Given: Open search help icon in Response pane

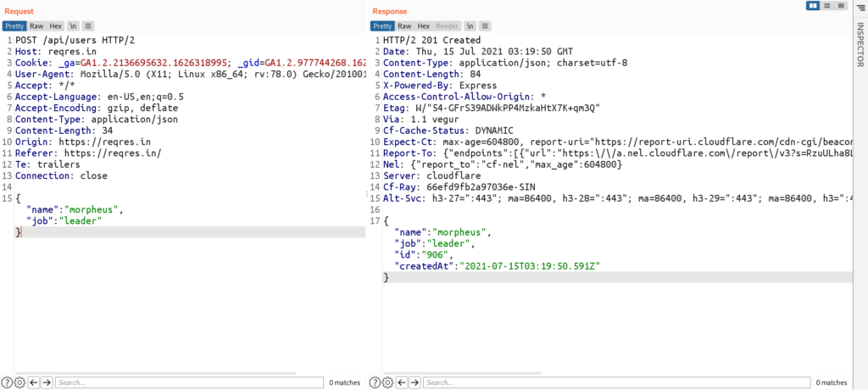Looking at the screenshot, I should tap(374, 382).
